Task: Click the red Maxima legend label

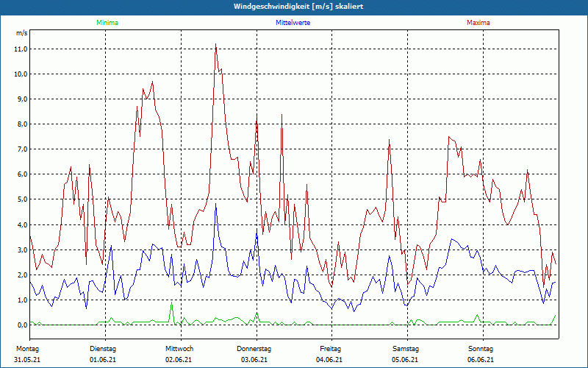Action: tap(478, 23)
